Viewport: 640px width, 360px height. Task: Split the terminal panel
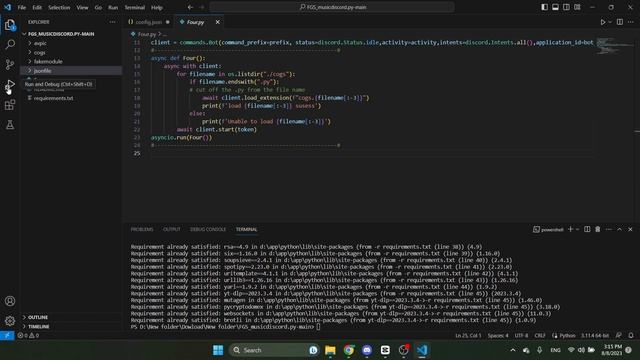[x=587, y=229]
